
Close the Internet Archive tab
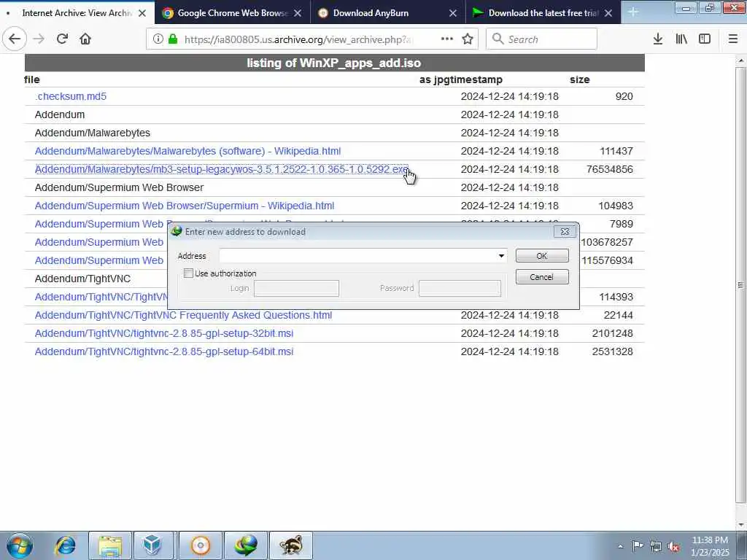[x=142, y=13]
